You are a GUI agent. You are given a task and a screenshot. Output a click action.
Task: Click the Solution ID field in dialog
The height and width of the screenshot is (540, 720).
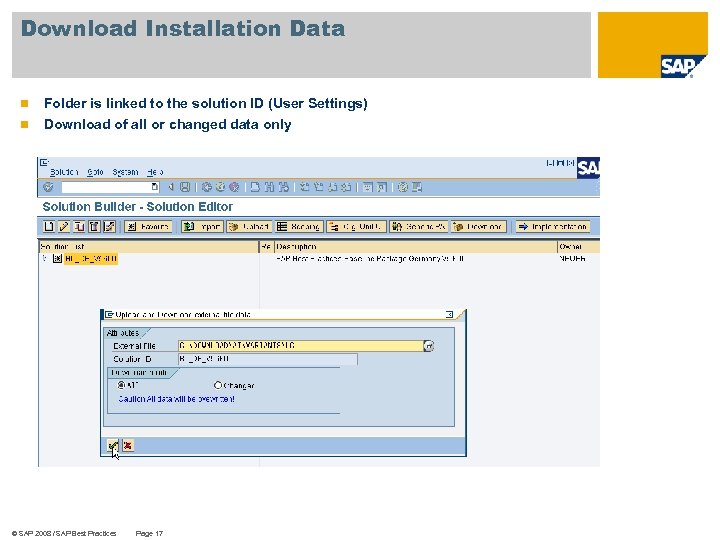(x=267, y=359)
